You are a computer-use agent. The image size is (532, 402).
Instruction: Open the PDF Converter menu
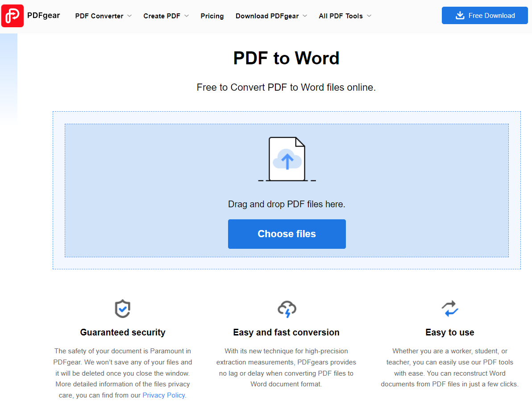tap(99, 16)
